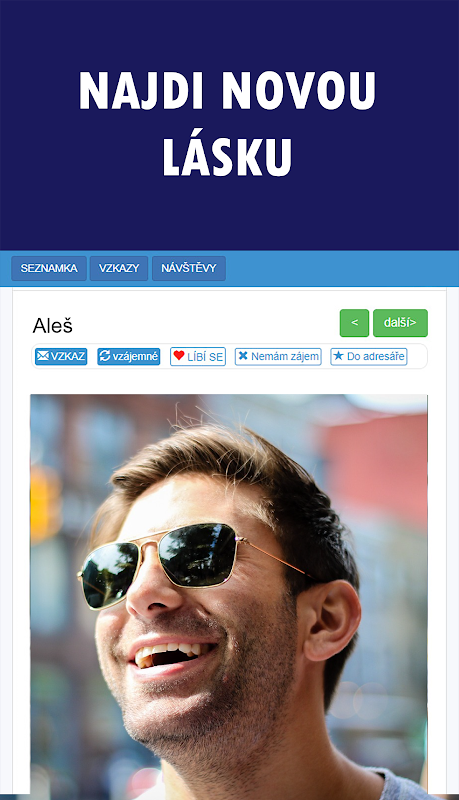Click the star icon beside Do adresáře
459x800 pixels.
coord(338,356)
